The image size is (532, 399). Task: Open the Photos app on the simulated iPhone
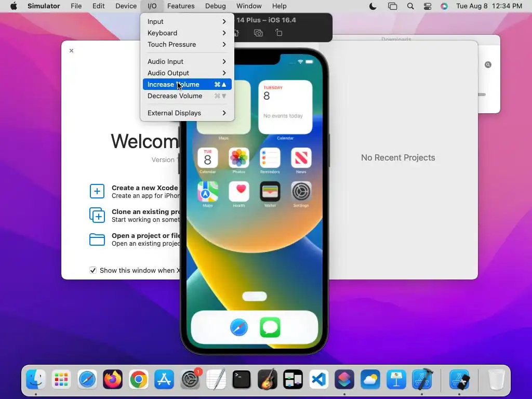click(x=239, y=158)
